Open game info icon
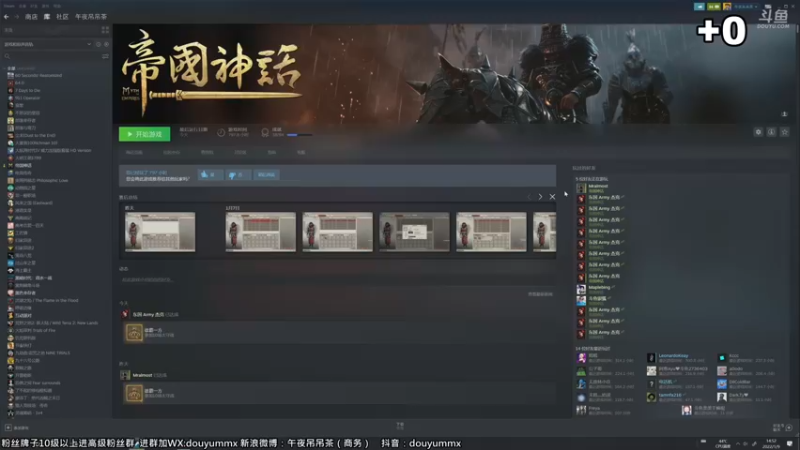 click(x=771, y=132)
